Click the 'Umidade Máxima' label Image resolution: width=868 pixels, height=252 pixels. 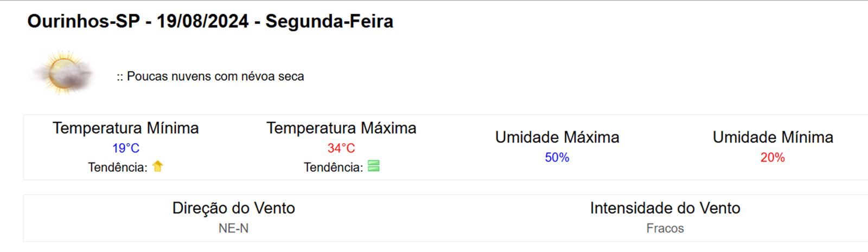tap(557, 138)
